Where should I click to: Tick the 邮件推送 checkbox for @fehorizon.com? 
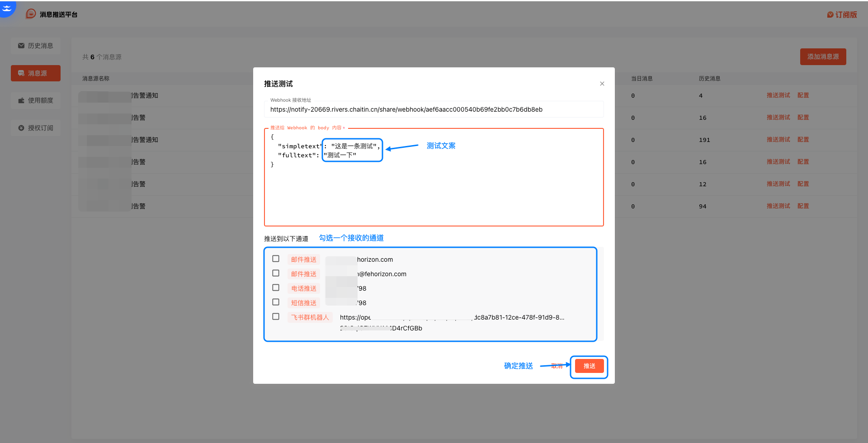pyautogui.click(x=276, y=273)
